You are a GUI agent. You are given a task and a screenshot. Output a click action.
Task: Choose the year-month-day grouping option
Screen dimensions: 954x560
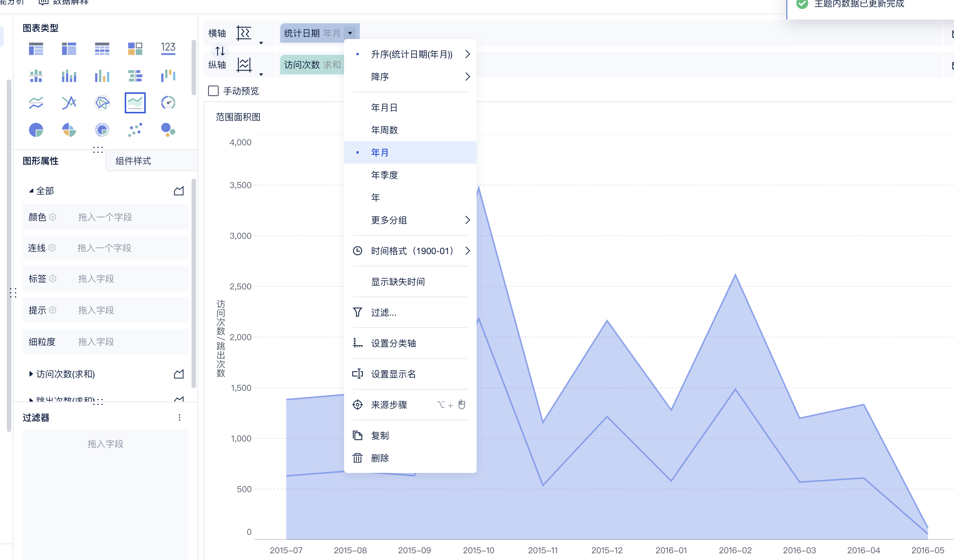384,107
